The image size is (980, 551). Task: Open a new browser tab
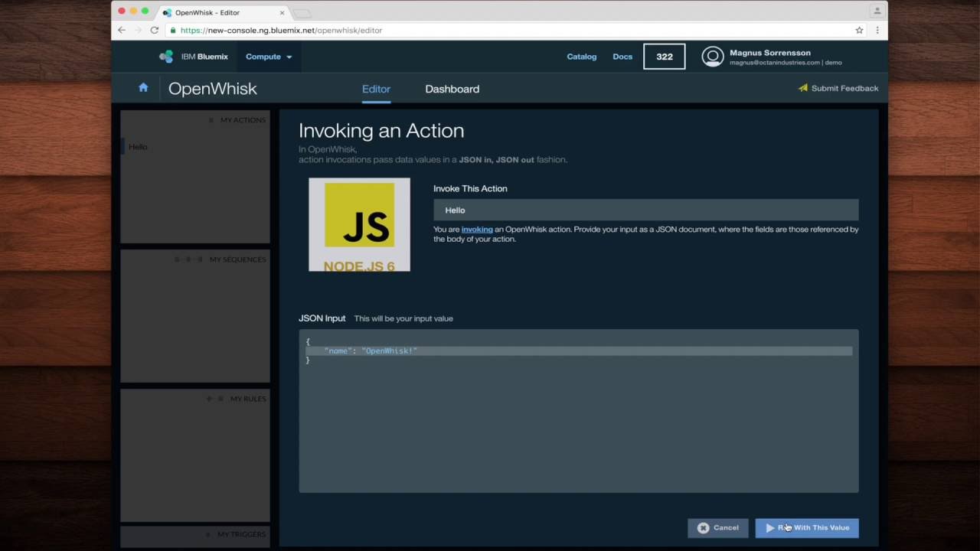pos(302,13)
